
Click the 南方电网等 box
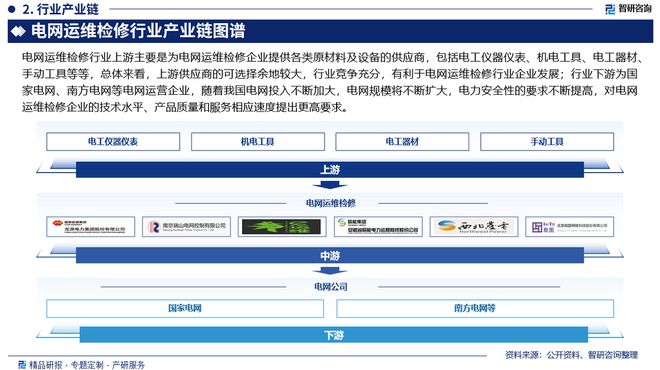tap(475, 309)
